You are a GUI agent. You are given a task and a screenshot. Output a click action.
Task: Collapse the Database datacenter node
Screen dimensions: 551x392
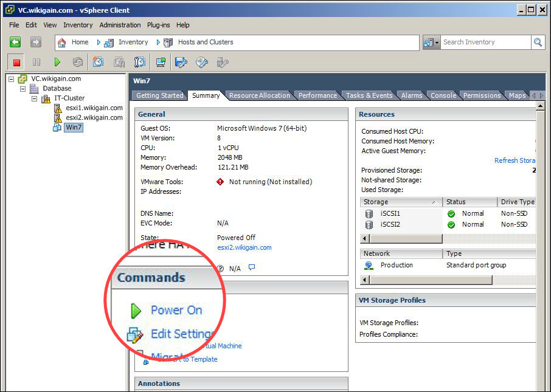click(x=23, y=89)
